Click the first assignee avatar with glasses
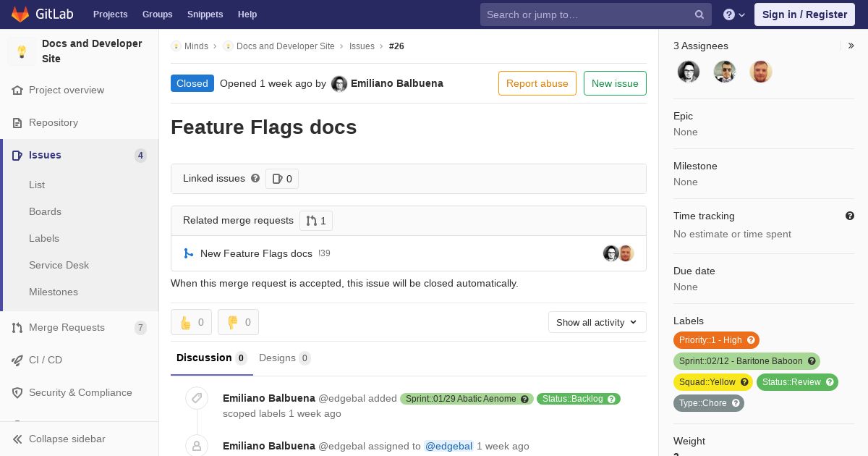The height and width of the screenshot is (456, 868). click(x=689, y=72)
